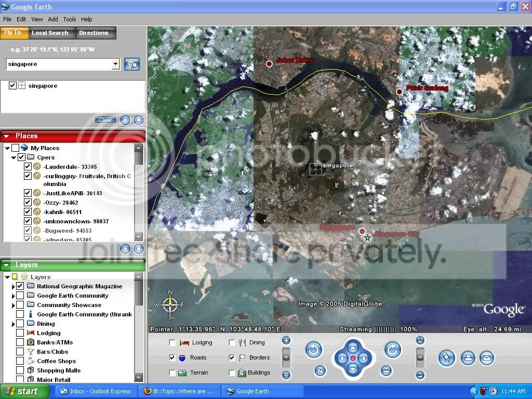This screenshot has width=532, height=399.
Task: Rotate the view clockwise
Action: pos(393,350)
